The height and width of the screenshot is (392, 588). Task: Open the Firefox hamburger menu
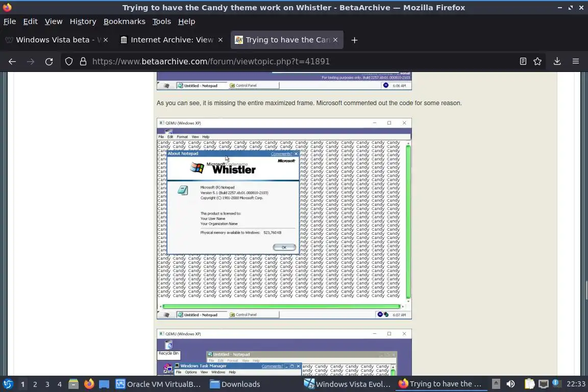(x=576, y=62)
